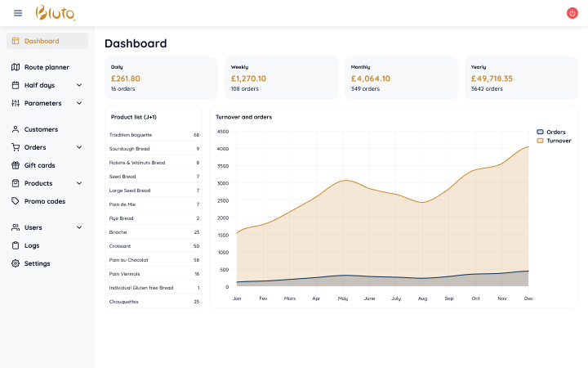Image resolution: width=588 pixels, height=368 pixels.
Task: Select the Weekly £1,270.10 card
Action: [281, 79]
